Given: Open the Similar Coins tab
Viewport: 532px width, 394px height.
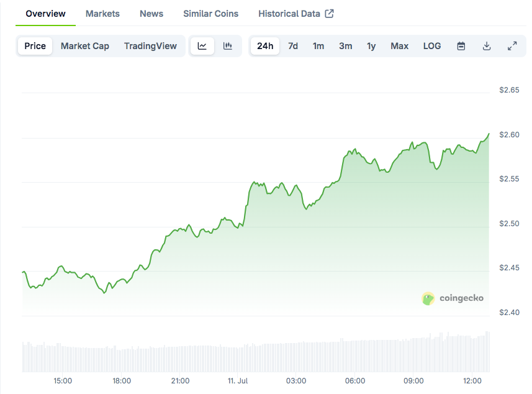Looking at the screenshot, I should tap(210, 14).
